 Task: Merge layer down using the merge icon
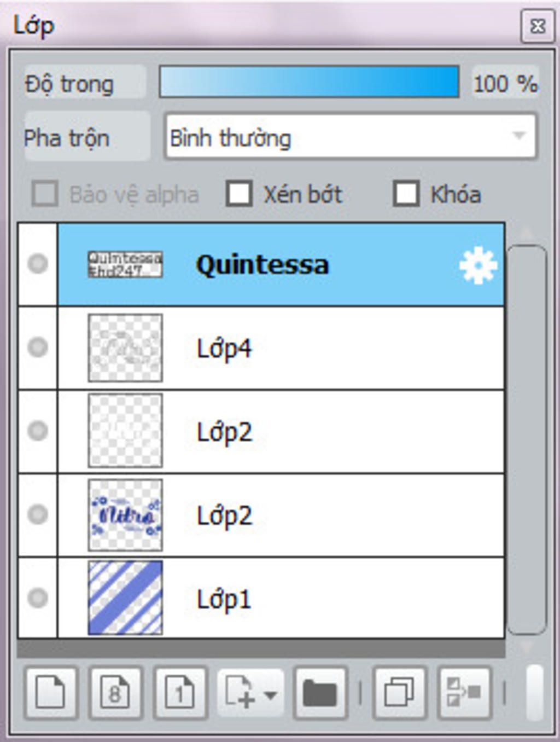point(464,693)
